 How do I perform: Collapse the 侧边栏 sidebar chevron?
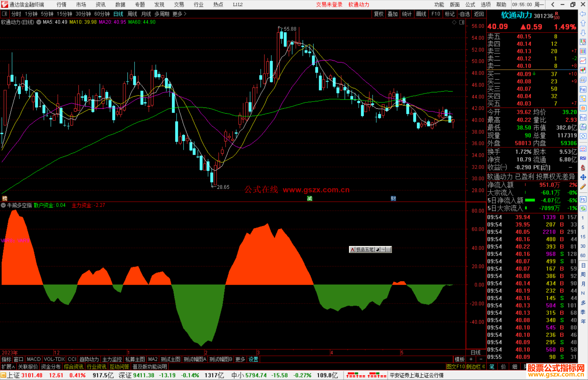(x=483, y=367)
